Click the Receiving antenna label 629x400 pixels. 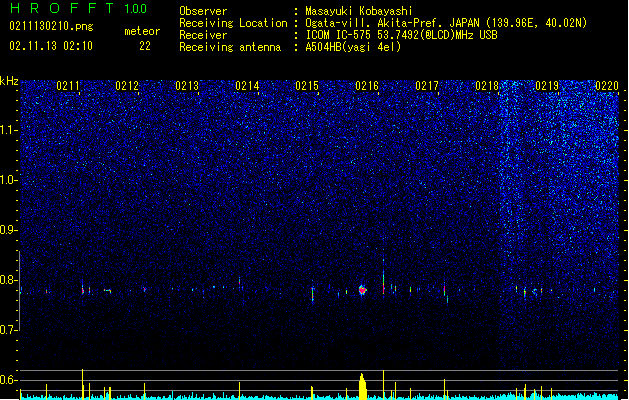[230, 47]
